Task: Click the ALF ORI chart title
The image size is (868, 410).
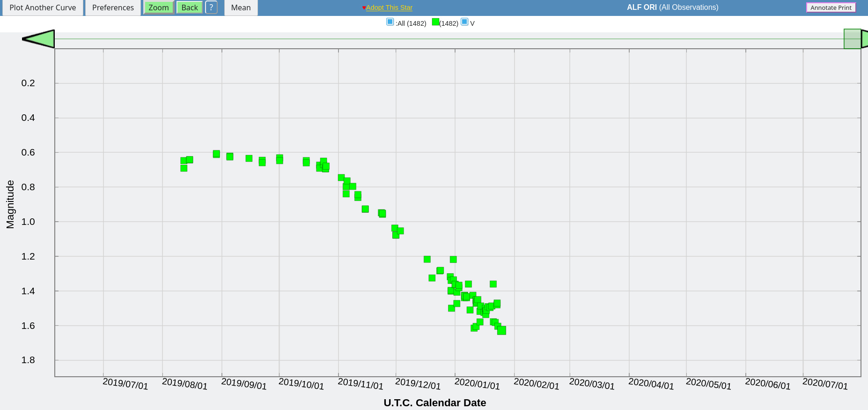Action: click(x=672, y=7)
